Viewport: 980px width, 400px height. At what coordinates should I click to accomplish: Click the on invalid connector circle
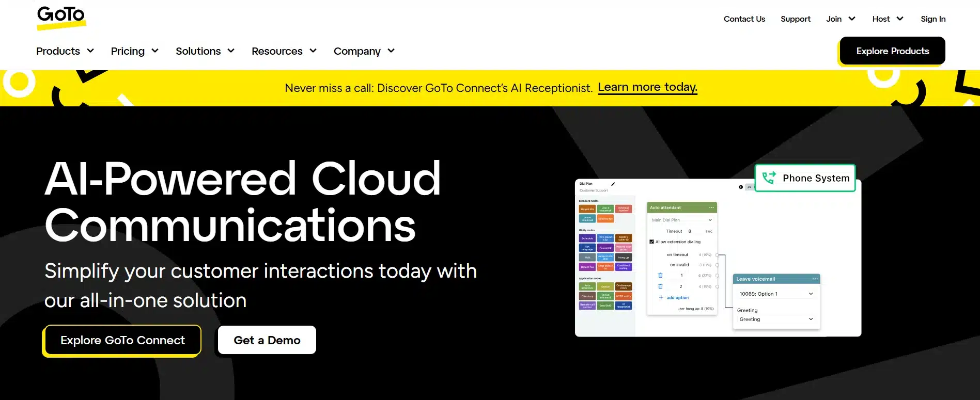pyautogui.click(x=717, y=265)
